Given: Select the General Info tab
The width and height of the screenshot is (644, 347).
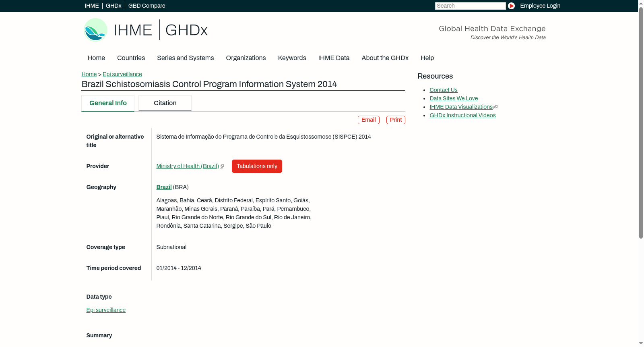Looking at the screenshot, I should point(108,103).
